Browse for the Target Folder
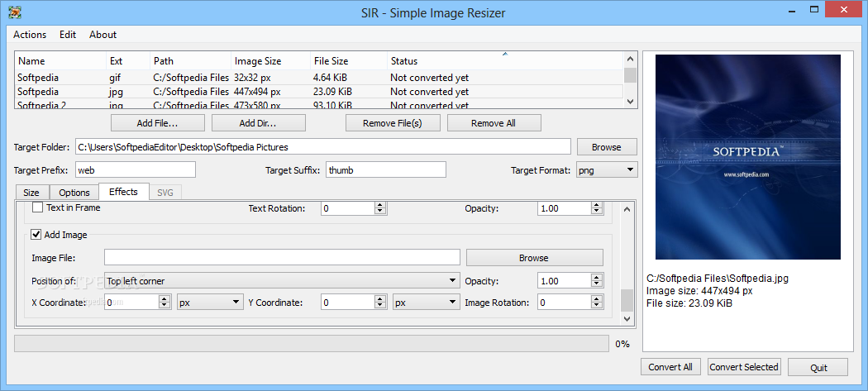This screenshot has height=391, width=868. [607, 147]
